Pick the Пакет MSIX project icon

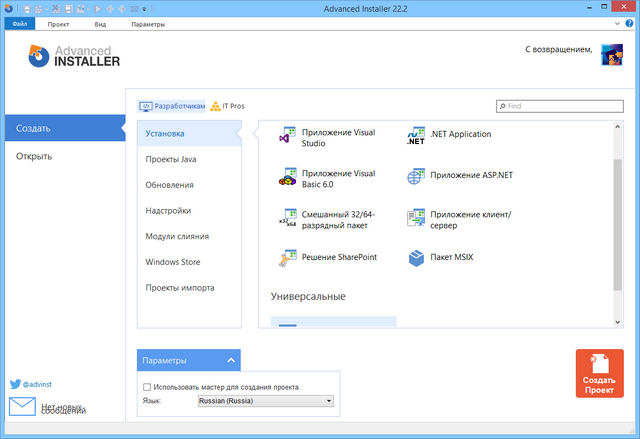(416, 258)
